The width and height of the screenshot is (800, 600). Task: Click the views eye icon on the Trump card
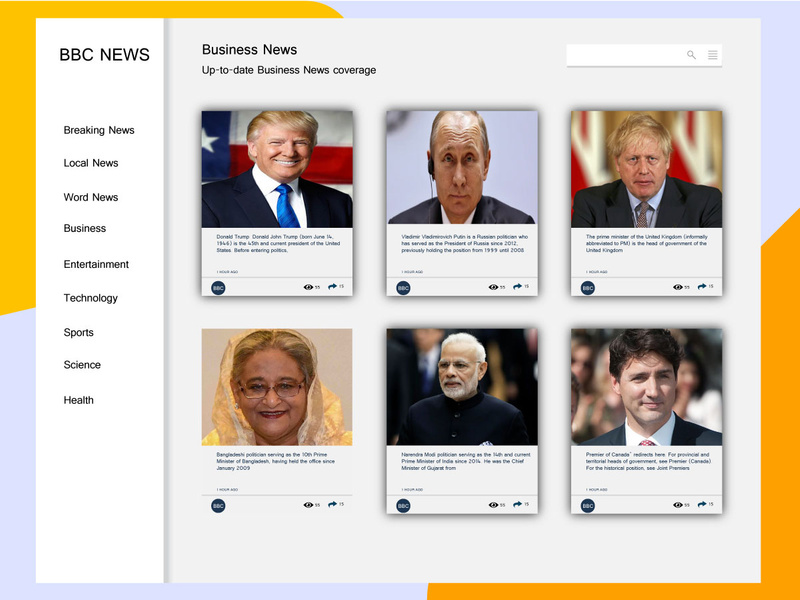coord(308,287)
